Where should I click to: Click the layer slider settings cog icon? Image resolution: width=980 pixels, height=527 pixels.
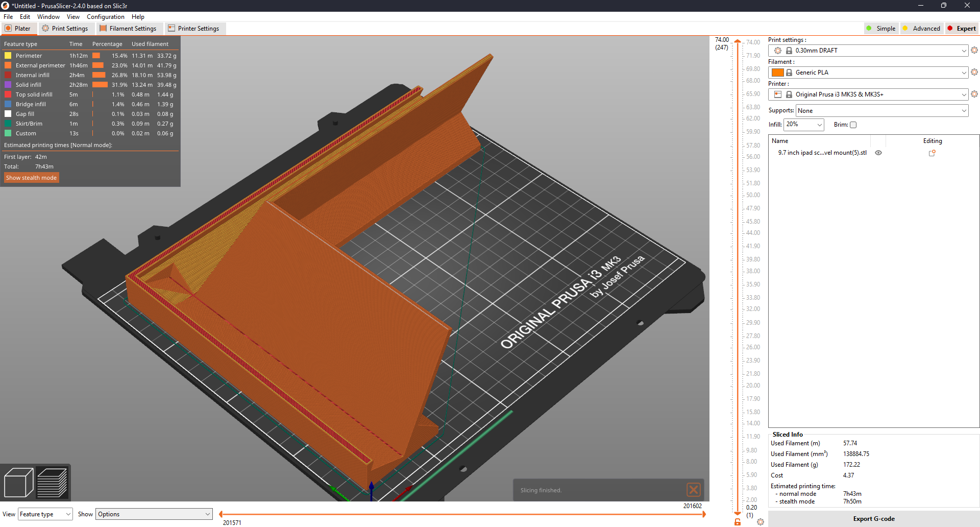761,522
